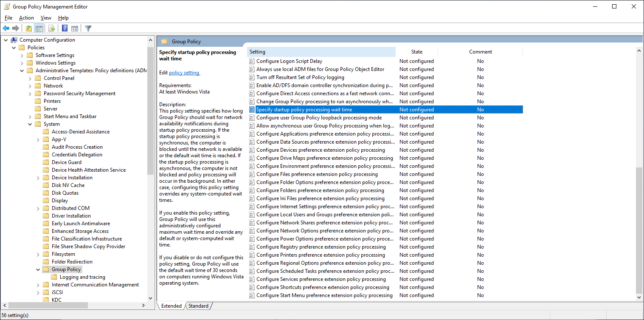Sort by the State column header

pyautogui.click(x=417, y=52)
